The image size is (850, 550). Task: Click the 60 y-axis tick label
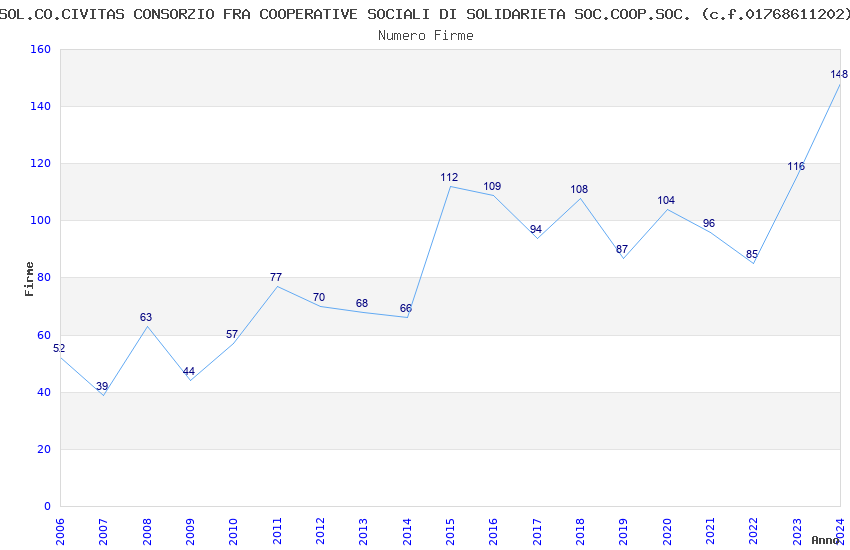coord(44,335)
